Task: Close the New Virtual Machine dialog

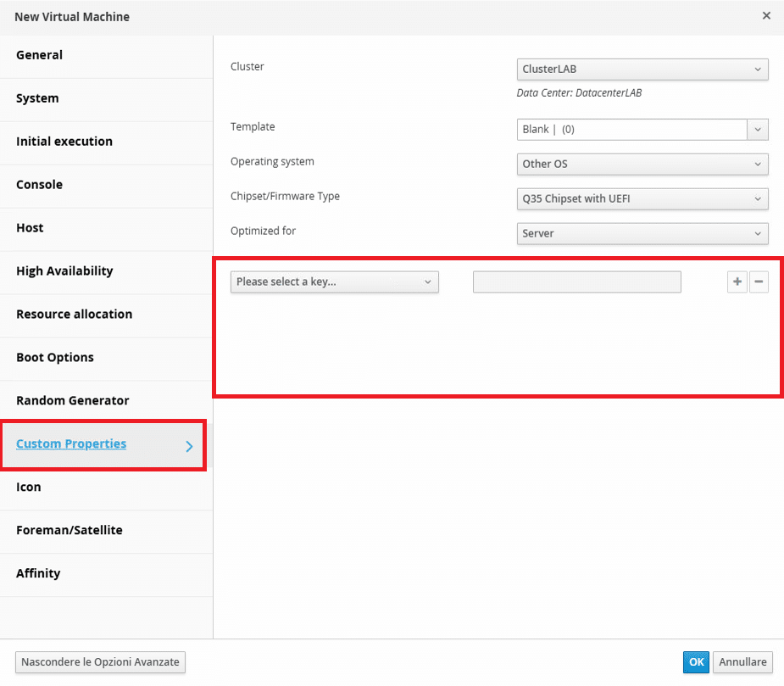Action: 766,16
